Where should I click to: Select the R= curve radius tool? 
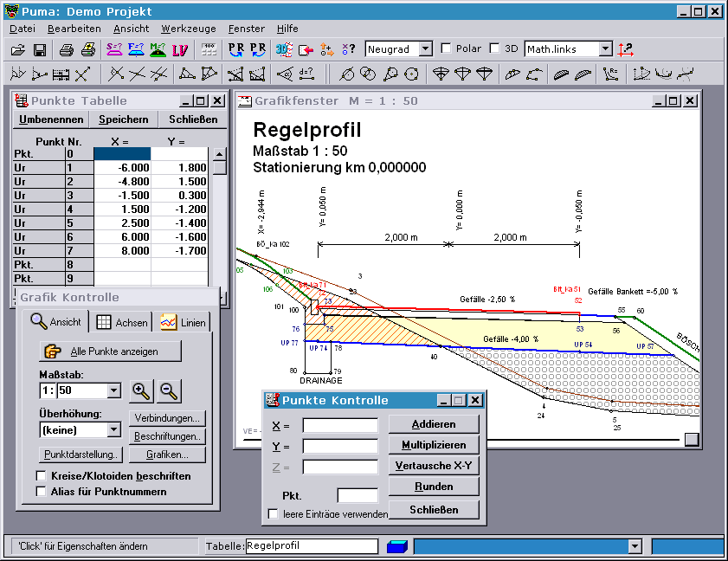[x=610, y=74]
